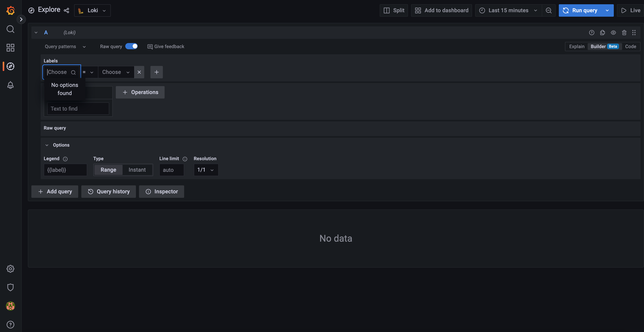The height and width of the screenshot is (332, 644).
Task: Open Query history
Action: tap(108, 191)
